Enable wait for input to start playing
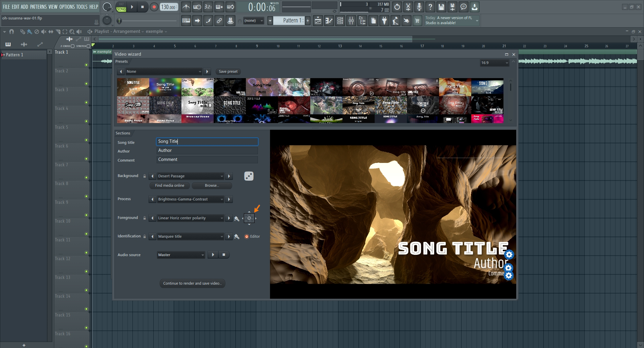This screenshot has width=644, height=348. pos(197,7)
